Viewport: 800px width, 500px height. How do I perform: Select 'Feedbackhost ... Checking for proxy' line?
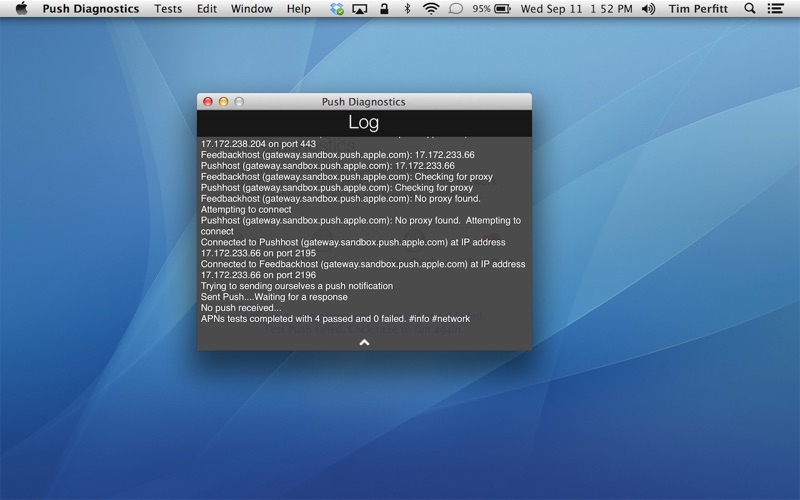[346, 177]
